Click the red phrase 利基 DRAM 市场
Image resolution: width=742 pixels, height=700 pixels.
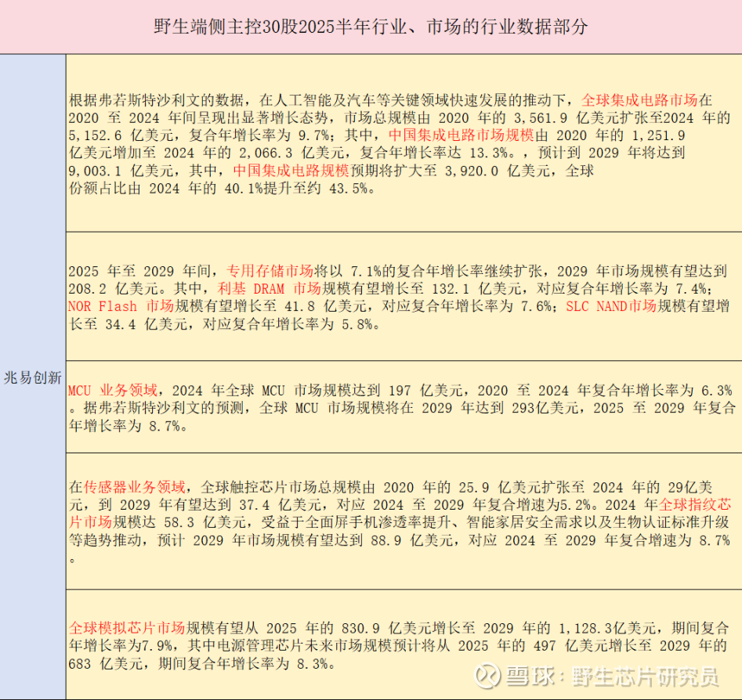click(x=270, y=288)
